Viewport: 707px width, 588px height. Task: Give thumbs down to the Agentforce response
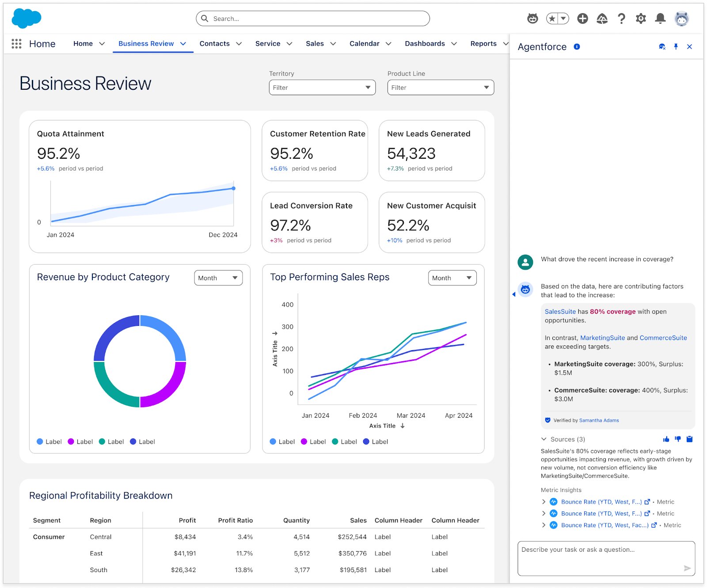click(x=678, y=439)
